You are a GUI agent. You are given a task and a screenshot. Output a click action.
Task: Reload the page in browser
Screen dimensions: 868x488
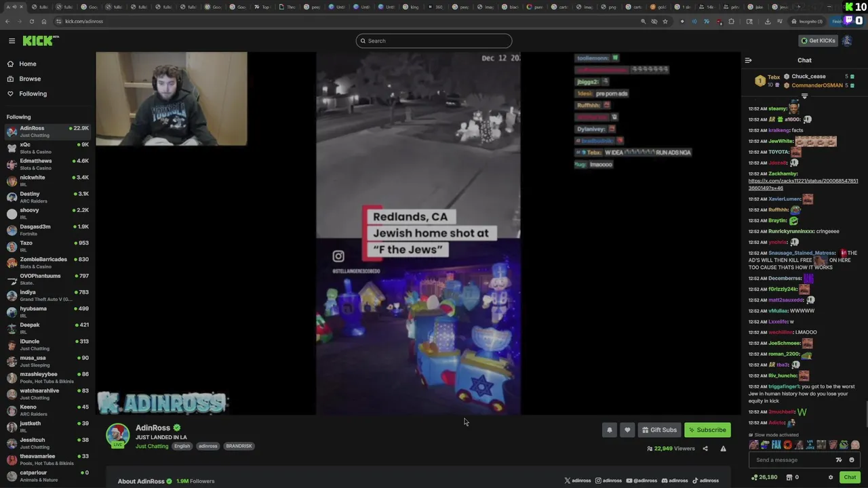click(31, 21)
